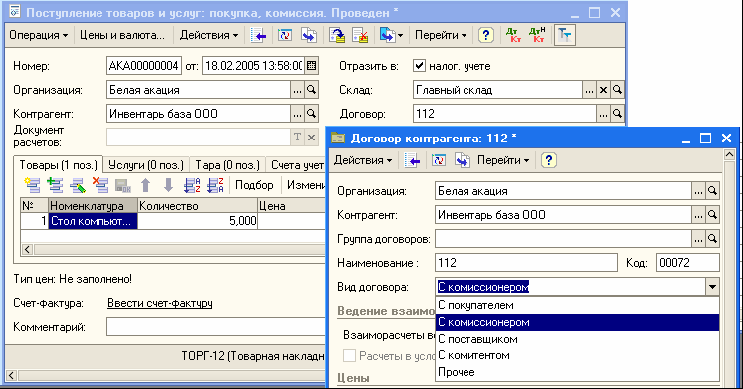Image resolution: width=743 pixels, height=389 pixels.
Task: Click the Количество column header
Action: pyautogui.click(x=197, y=206)
